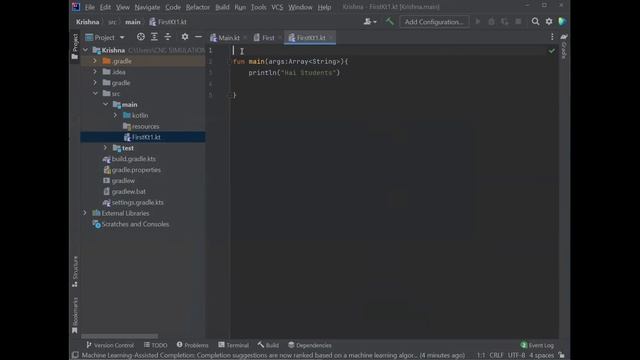Open the Structure tool window stripe
Screen dimensions: 640x360
click(x=75, y=271)
